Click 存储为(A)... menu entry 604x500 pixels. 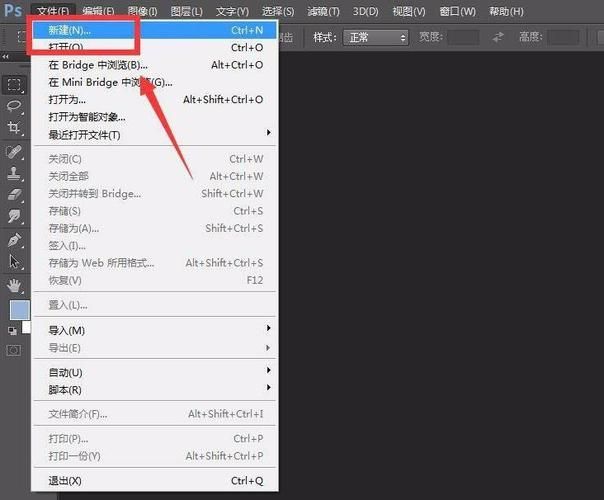(x=155, y=228)
